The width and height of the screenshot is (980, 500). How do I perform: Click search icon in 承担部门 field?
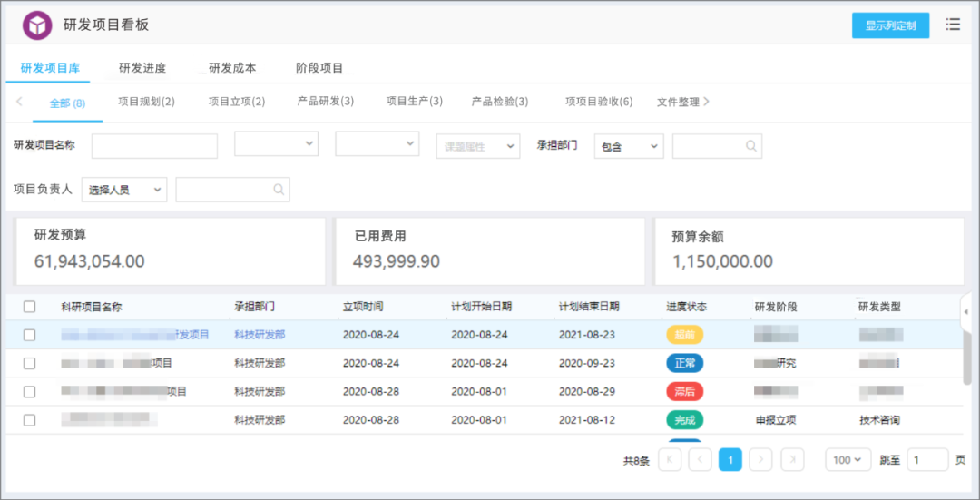(x=750, y=145)
